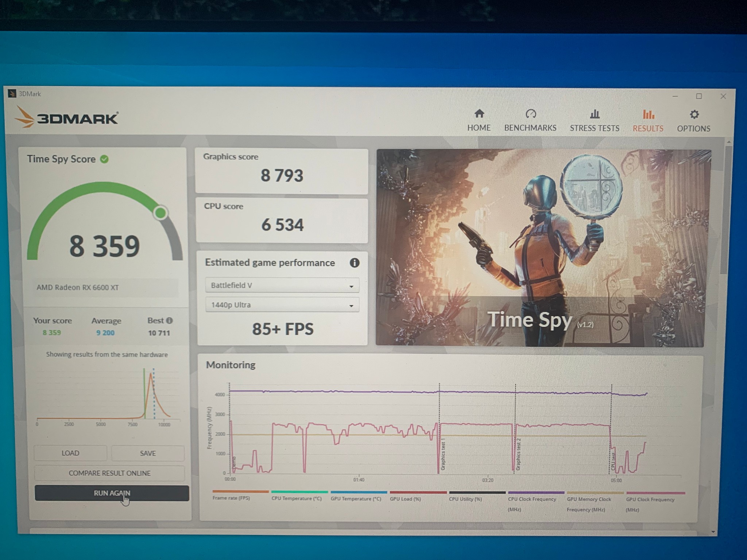This screenshot has height=560, width=747.
Task: Click the scroll-down arrow at the window's bottom right
Action: 713,532
